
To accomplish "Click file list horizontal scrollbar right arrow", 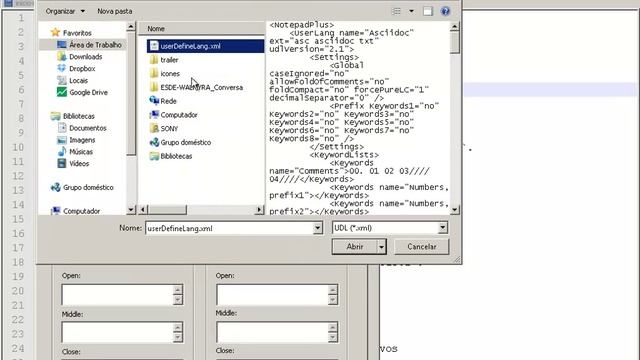I will (260, 210).
